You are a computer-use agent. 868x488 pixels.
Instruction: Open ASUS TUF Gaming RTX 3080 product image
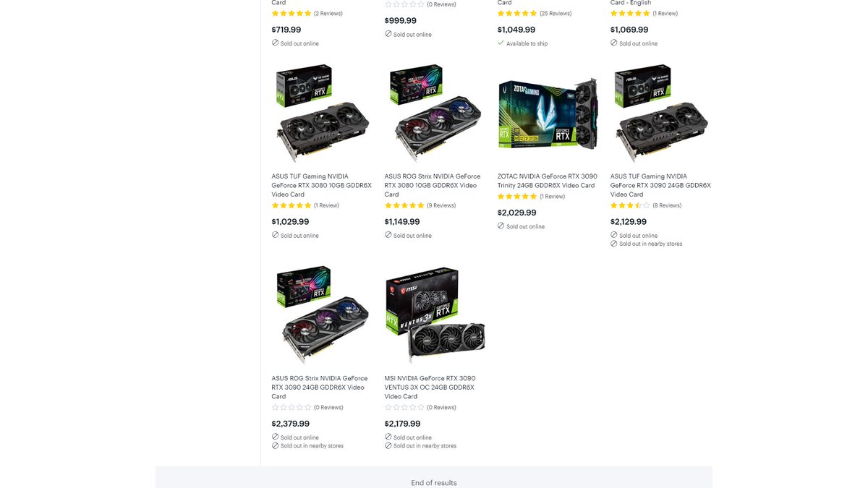point(322,114)
